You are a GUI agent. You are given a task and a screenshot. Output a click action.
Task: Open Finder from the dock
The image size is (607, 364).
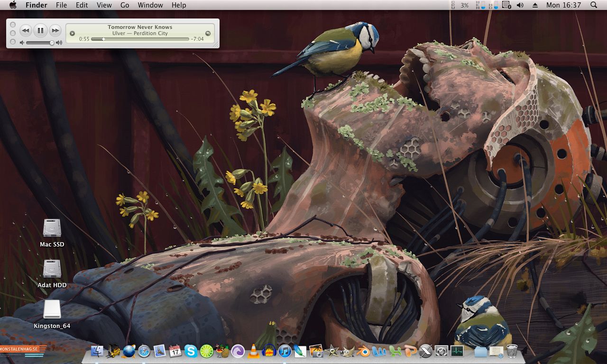98,351
